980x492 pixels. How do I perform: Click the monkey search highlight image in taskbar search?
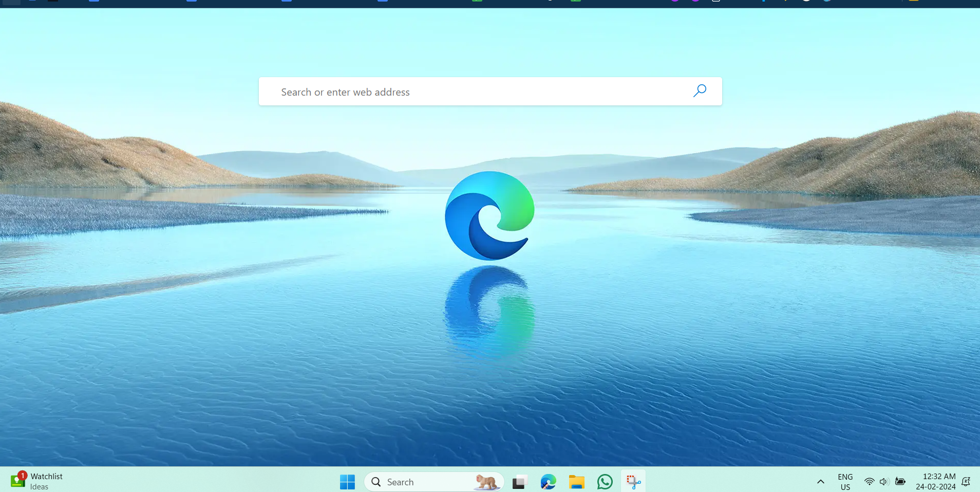pyautogui.click(x=486, y=482)
